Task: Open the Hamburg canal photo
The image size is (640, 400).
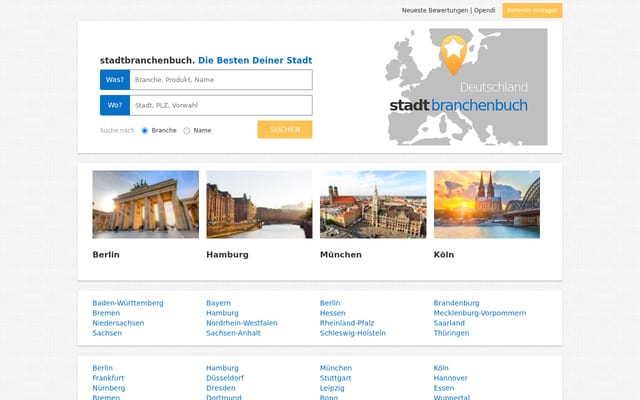Action: pos(259,204)
